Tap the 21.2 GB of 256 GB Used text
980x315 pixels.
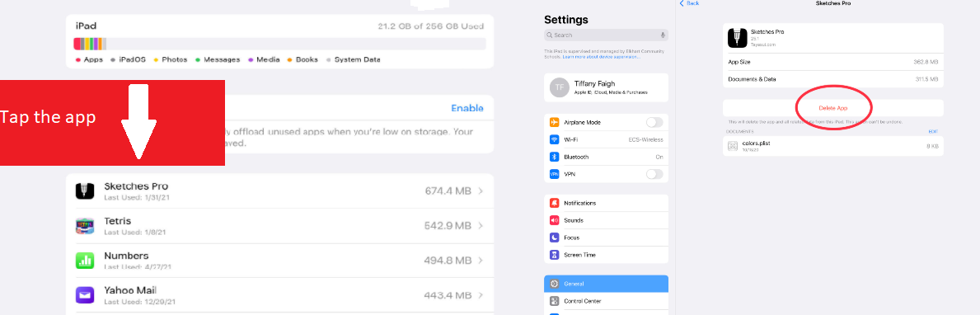click(430, 26)
